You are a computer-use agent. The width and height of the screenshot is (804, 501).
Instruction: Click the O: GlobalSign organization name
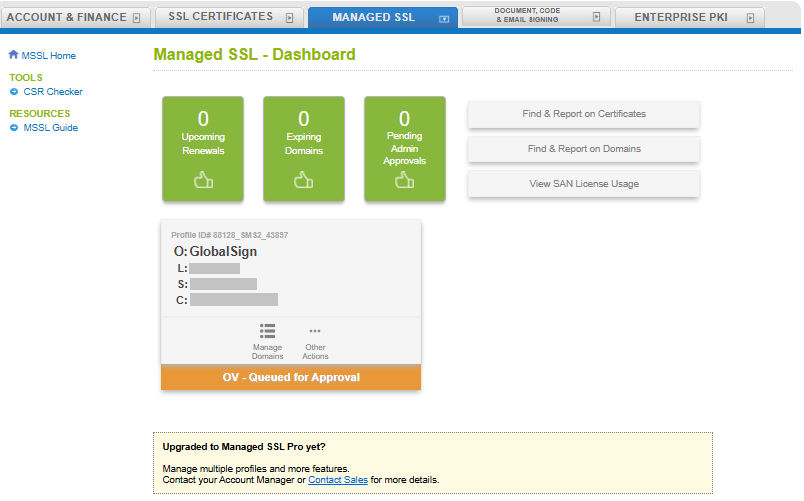click(x=215, y=251)
